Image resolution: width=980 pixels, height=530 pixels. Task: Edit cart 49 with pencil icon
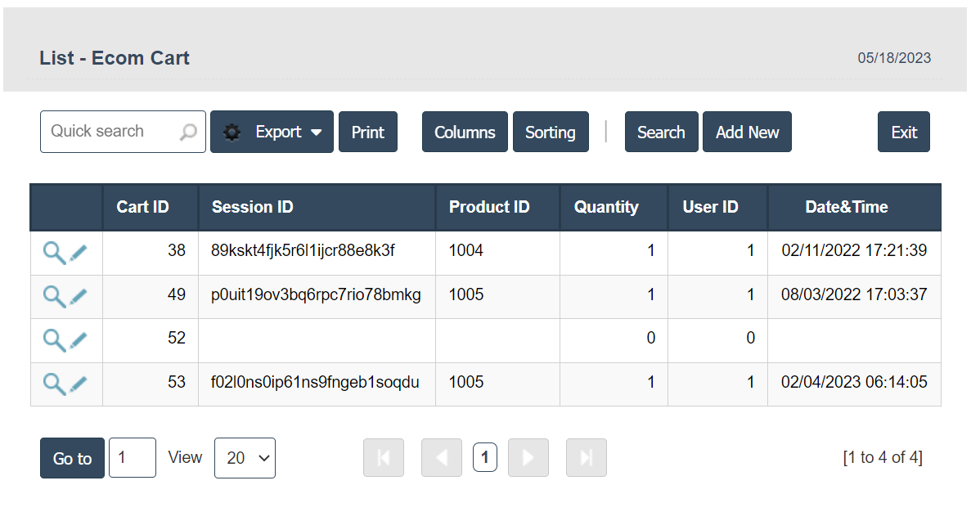(78, 296)
